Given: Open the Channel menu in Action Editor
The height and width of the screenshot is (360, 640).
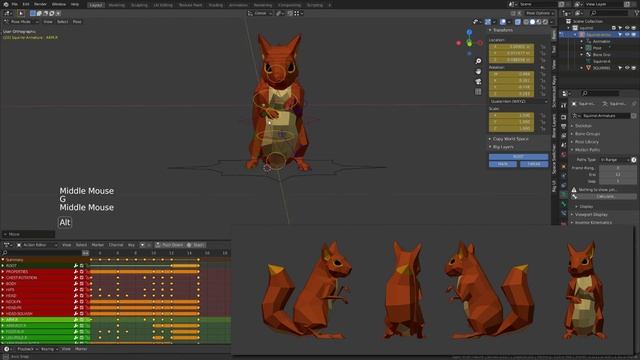Looking at the screenshot, I should [116, 245].
